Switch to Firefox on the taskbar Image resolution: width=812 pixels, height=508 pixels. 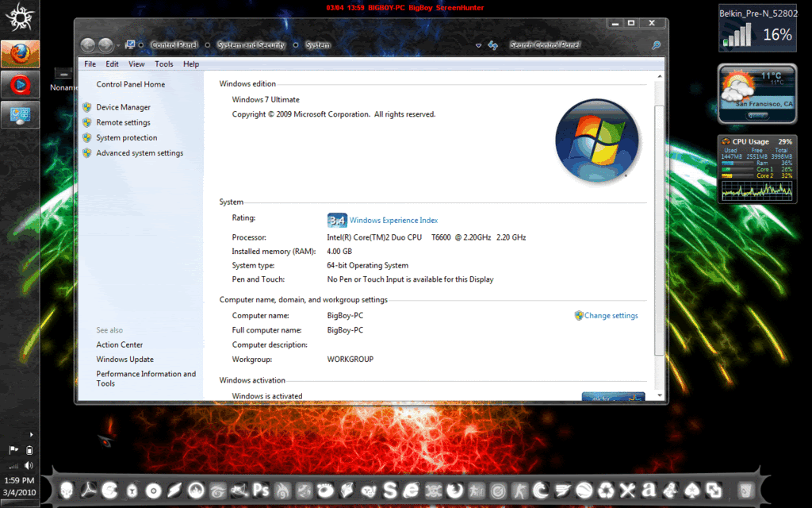20,54
